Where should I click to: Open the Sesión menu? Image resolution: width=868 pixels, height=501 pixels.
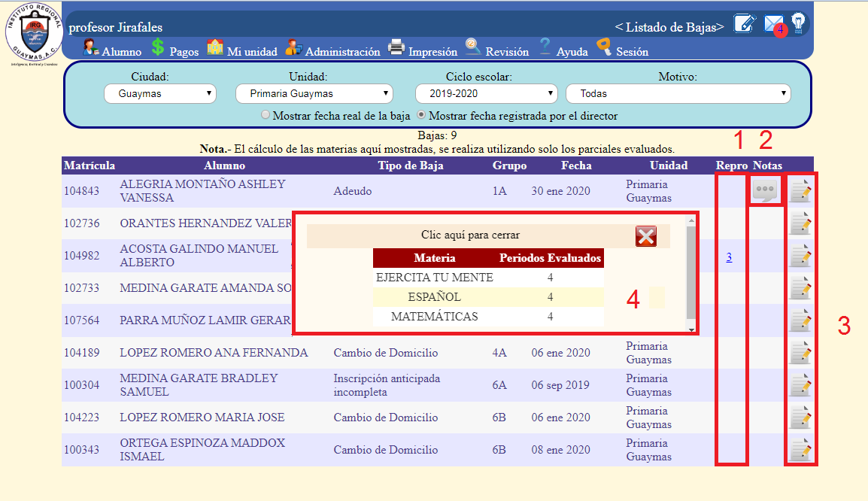click(622, 50)
